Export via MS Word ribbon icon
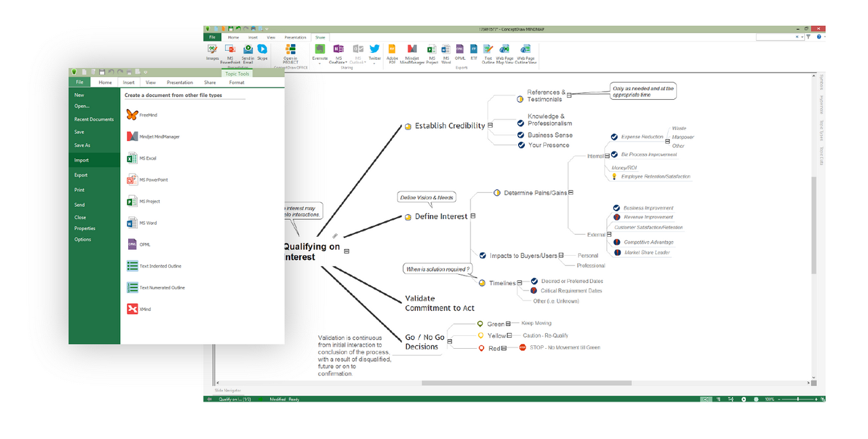This screenshot has width=868, height=439. click(446, 49)
